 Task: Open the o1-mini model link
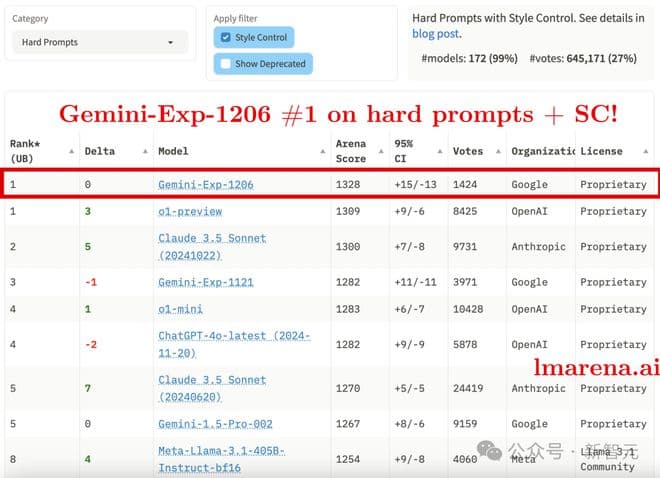[180, 309]
